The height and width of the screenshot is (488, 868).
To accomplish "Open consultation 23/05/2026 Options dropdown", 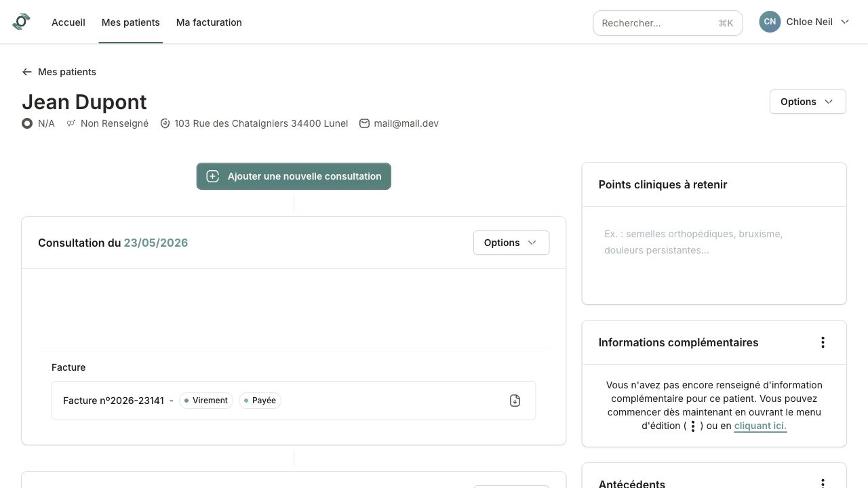I will pyautogui.click(x=511, y=243).
